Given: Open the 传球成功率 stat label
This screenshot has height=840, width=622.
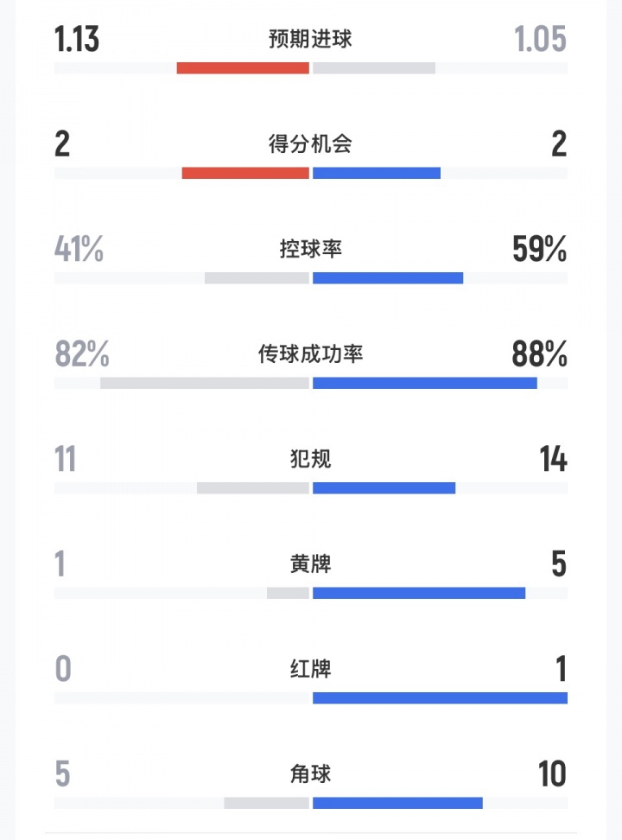Looking at the screenshot, I should click(x=310, y=354).
